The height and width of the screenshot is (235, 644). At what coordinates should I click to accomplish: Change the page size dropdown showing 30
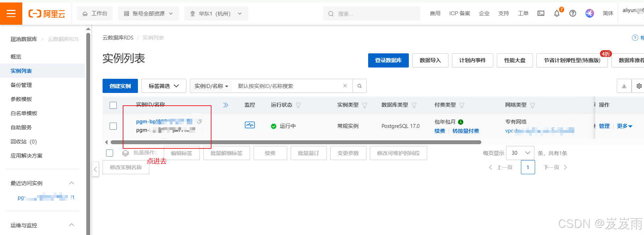pos(520,153)
